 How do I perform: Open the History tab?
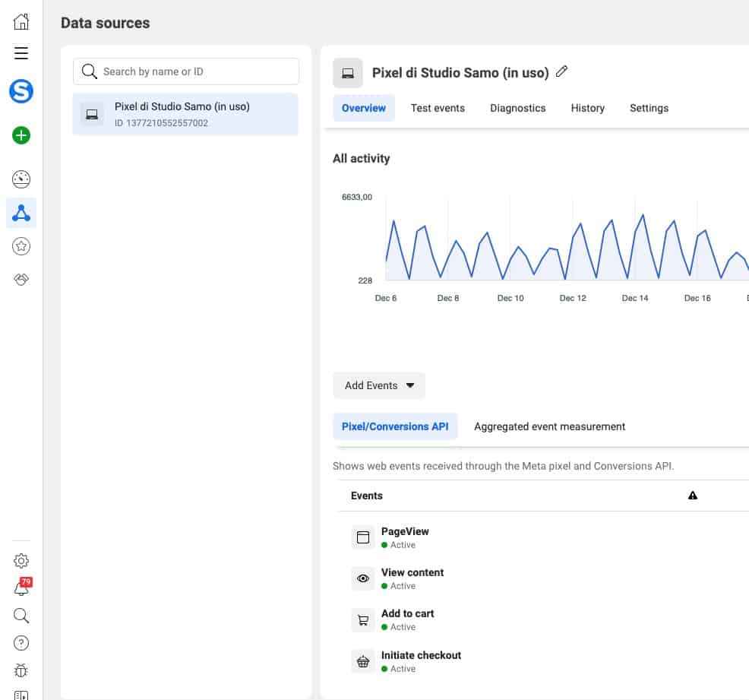click(x=587, y=108)
